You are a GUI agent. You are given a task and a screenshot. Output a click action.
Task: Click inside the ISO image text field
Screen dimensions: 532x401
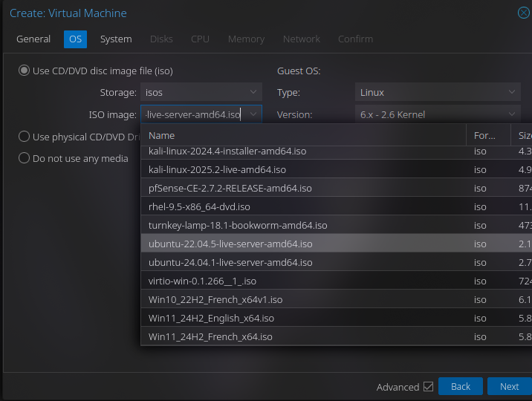point(193,114)
